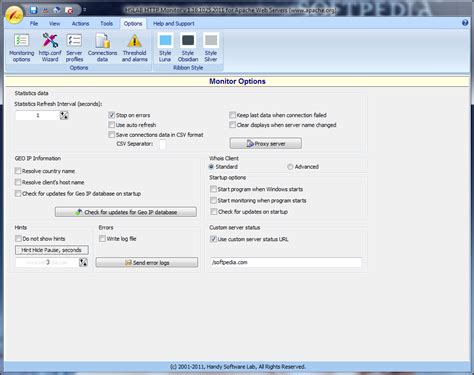
Task: Open the quick access toolbar customize arrow
Action: pos(84,10)
